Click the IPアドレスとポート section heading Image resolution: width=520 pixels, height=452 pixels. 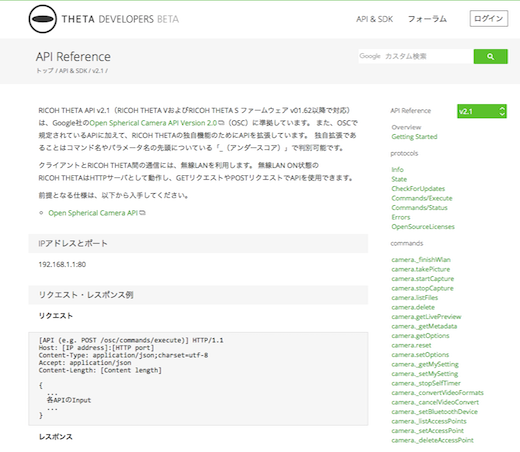pyautogui.click(x=73, y=243)
